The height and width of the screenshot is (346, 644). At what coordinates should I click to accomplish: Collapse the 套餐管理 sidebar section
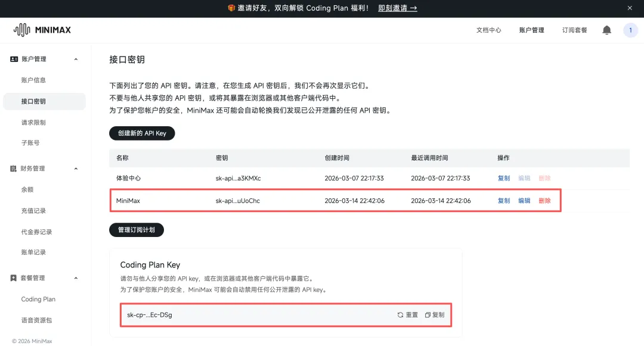(76, 278)
